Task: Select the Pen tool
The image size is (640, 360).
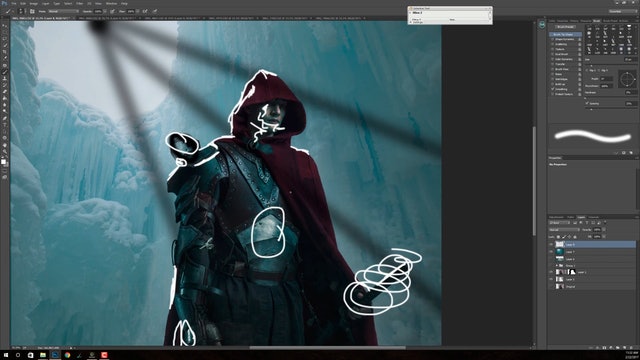Action: point(4,118)
